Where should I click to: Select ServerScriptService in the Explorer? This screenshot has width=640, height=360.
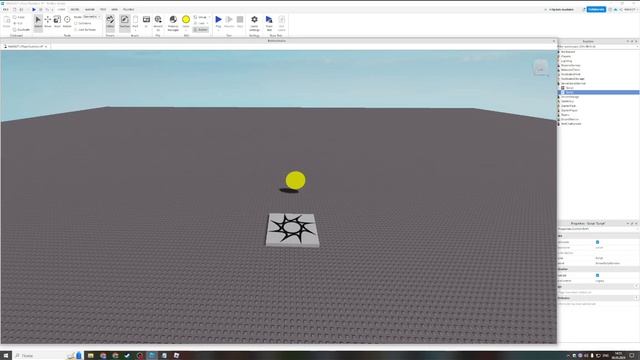click(x=573, y=83)
